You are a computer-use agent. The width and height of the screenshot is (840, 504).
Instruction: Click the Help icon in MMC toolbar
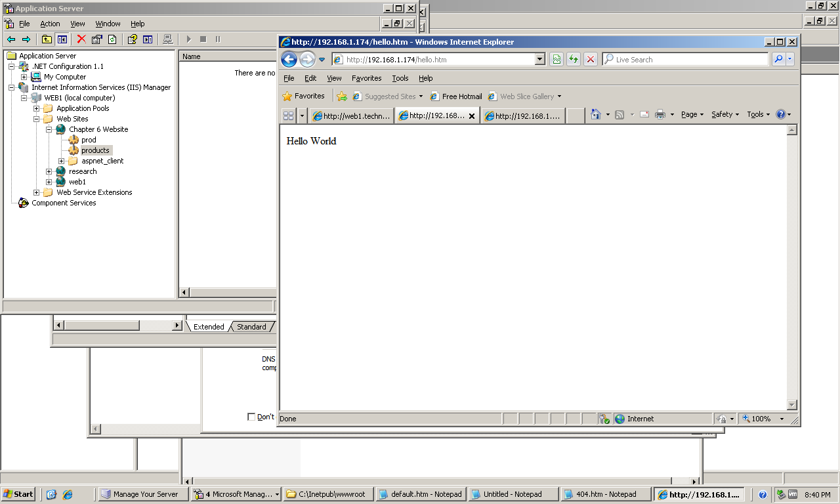[132, 39]
